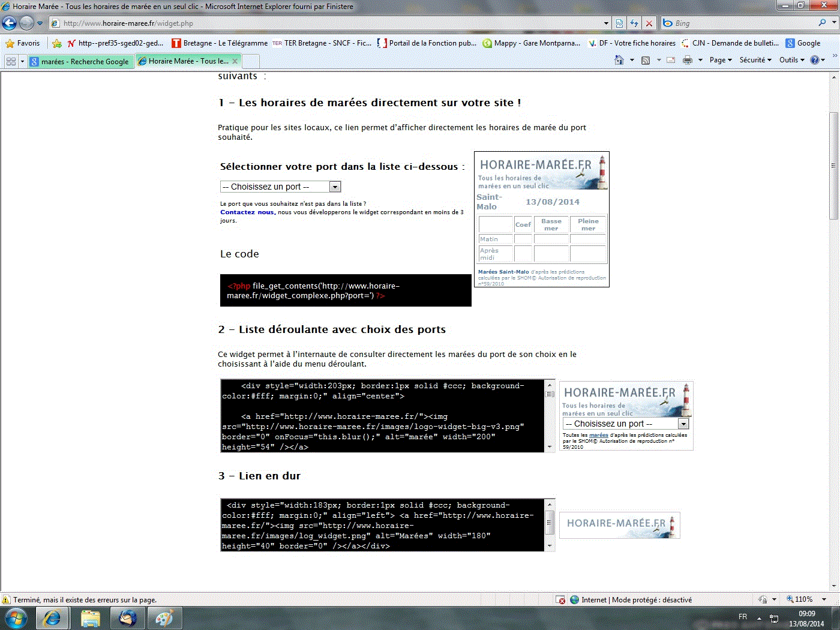Image resolution: width=840 pixels, height=630 pixels.
Task: Click the Contactez nous link
Action: pyautogui.click(x=247, y=212)
